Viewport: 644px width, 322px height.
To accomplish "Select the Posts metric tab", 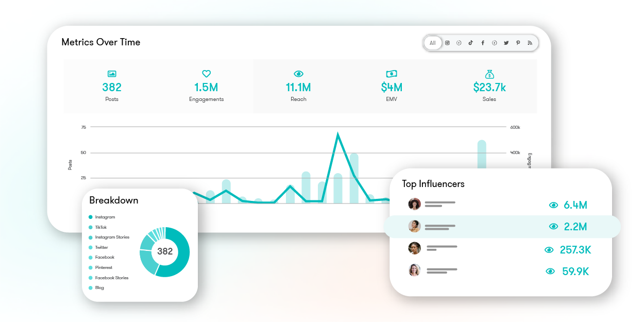I will point(111,86).
